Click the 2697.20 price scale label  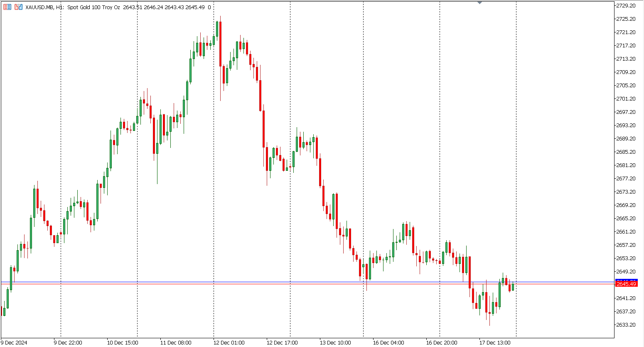626,112
